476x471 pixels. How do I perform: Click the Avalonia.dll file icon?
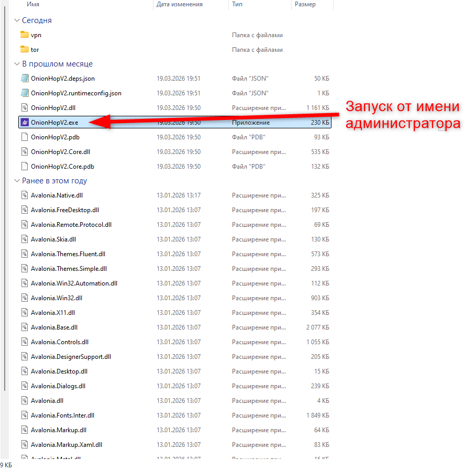[x=25, y=401]
